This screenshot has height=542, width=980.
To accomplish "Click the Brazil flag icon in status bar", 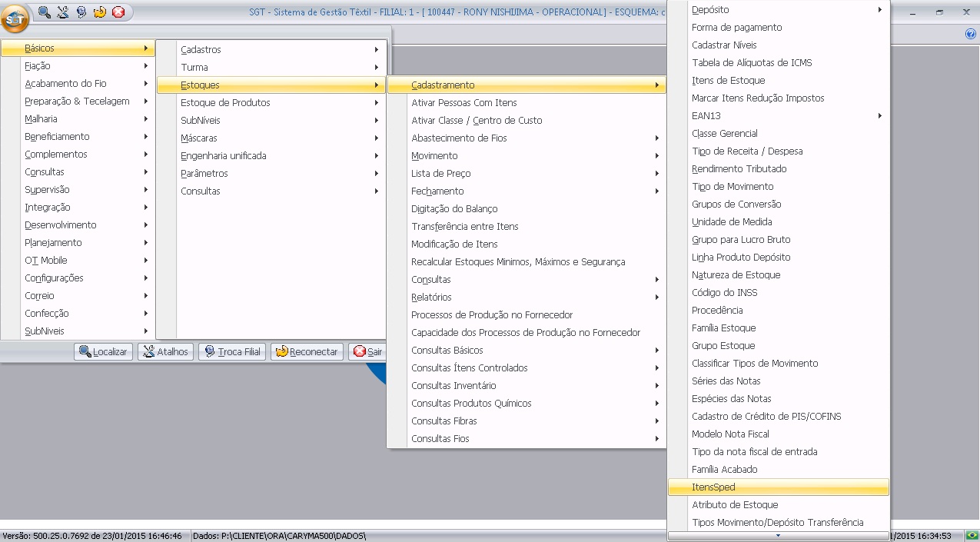I will [x=972, y=535].
